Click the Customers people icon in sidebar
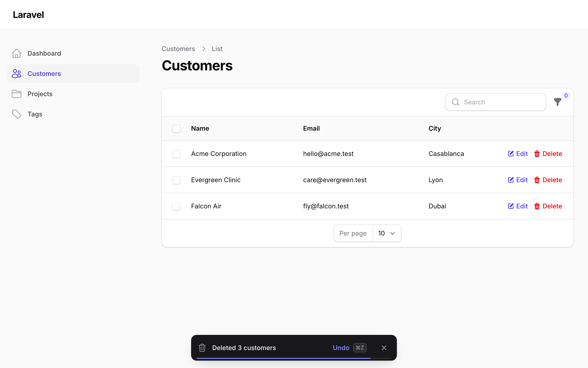 pyautogui.click(x=17, y=74)
